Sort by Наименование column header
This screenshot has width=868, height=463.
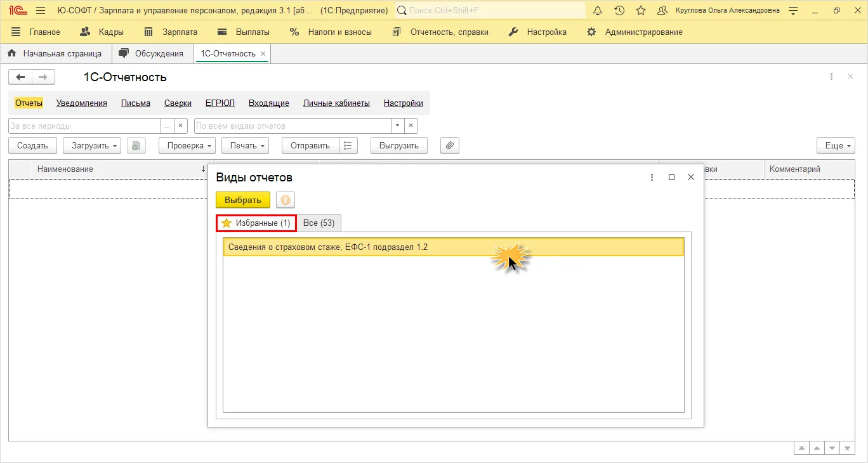tap(119, 169)
